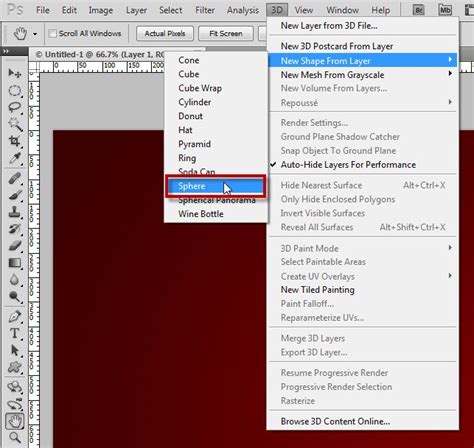
Task: Select the Gradient tool
Action: point(15,263)
